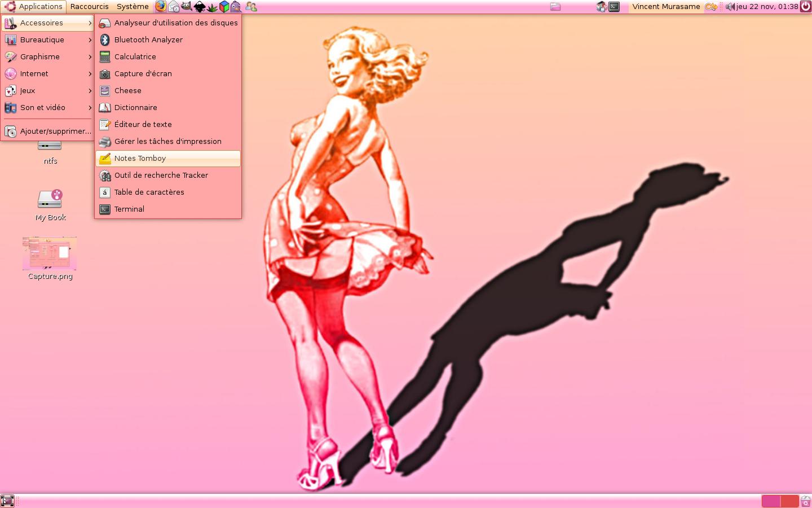Open the Applications menu
The width and height of the screenshot is (812, 508).
34,7
